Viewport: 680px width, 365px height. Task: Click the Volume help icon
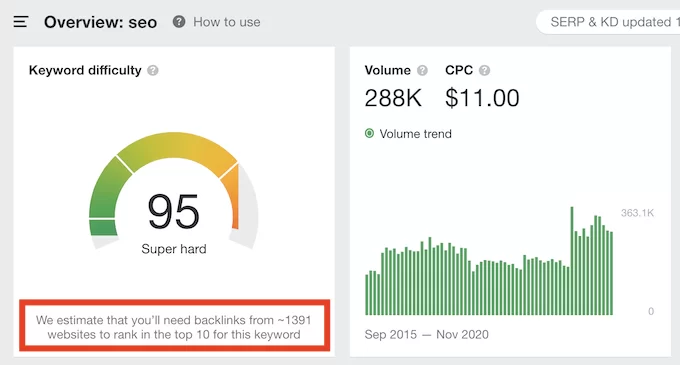[422, 70]
